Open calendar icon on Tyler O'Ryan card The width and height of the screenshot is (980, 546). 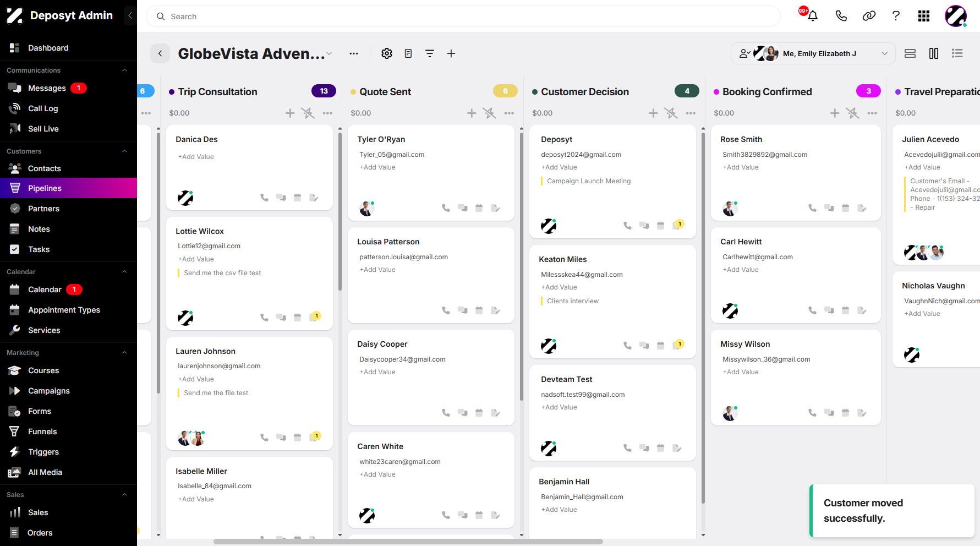tap(479, 208)
